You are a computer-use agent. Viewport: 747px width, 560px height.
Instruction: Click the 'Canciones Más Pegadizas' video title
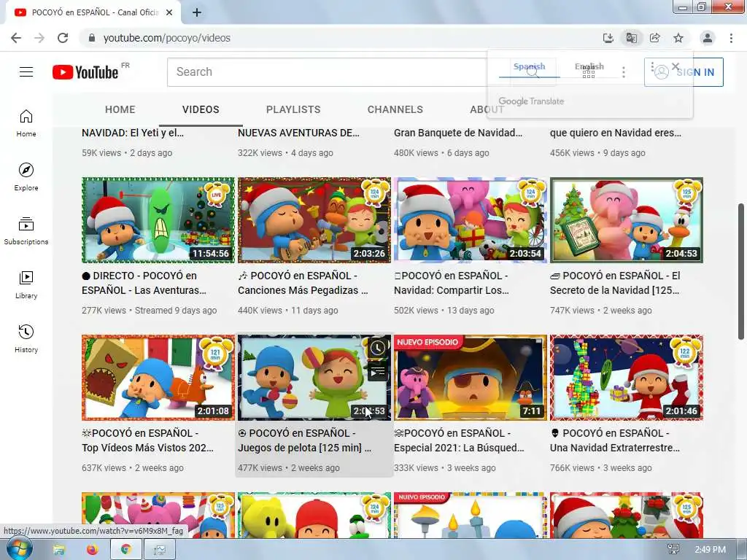pos(303,283)
